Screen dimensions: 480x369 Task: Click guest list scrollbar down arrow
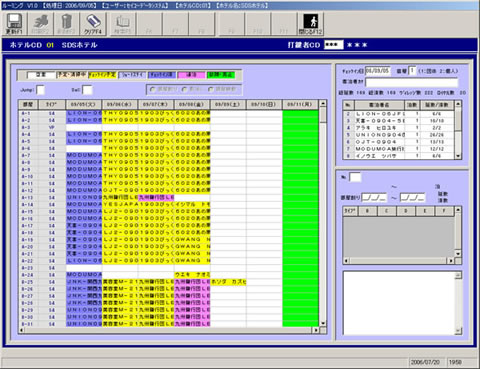(x=458, y=156)
